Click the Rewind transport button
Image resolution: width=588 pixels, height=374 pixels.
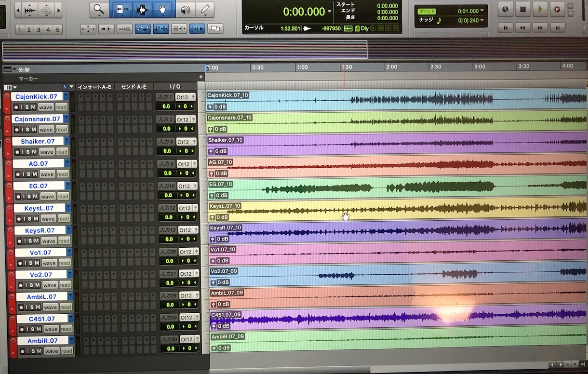click(522, 28)
